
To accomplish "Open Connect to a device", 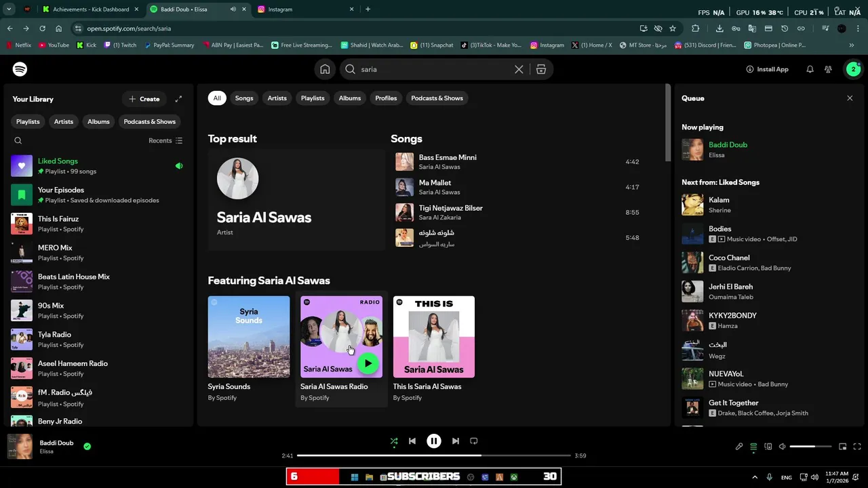I will pyautogui.click(x=768, y=447).
